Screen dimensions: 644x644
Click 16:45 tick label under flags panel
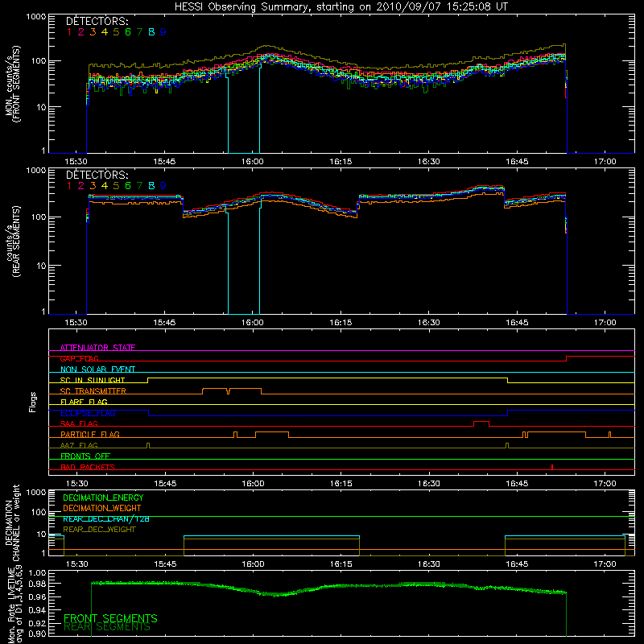(517, 484)
